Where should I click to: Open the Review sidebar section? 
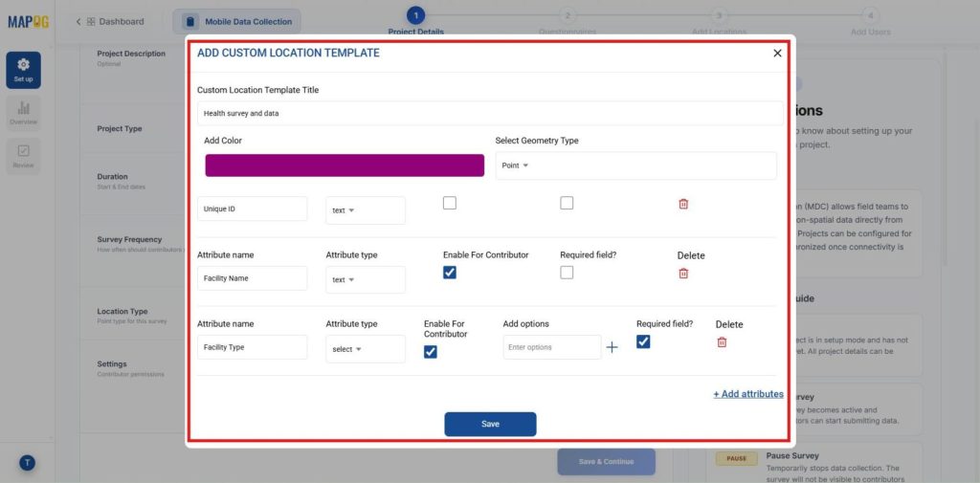pyautogui.click(x=23, y=156)
